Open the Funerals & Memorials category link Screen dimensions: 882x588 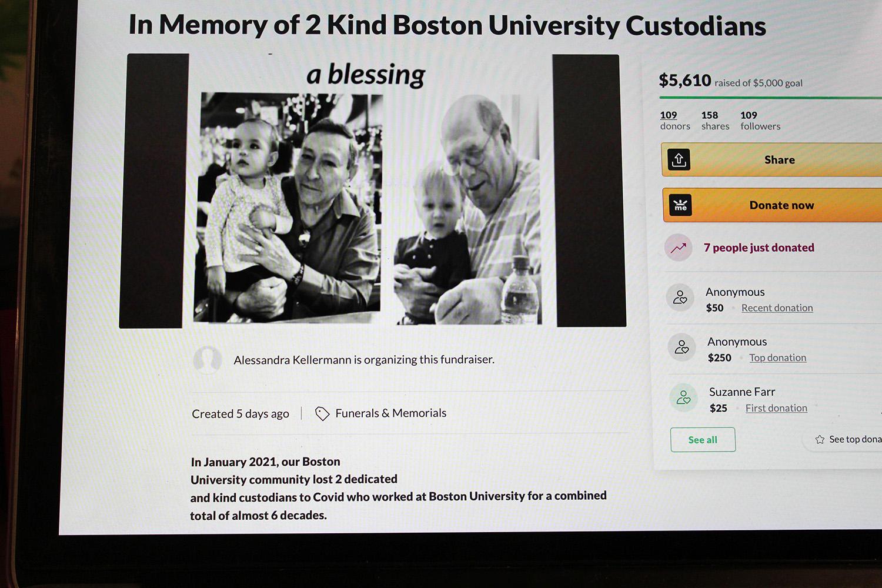click(390, 413)
